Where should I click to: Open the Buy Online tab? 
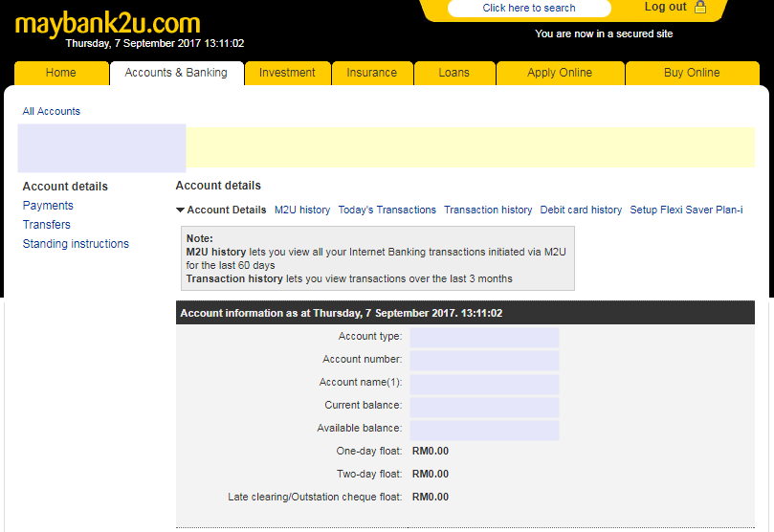692,73
